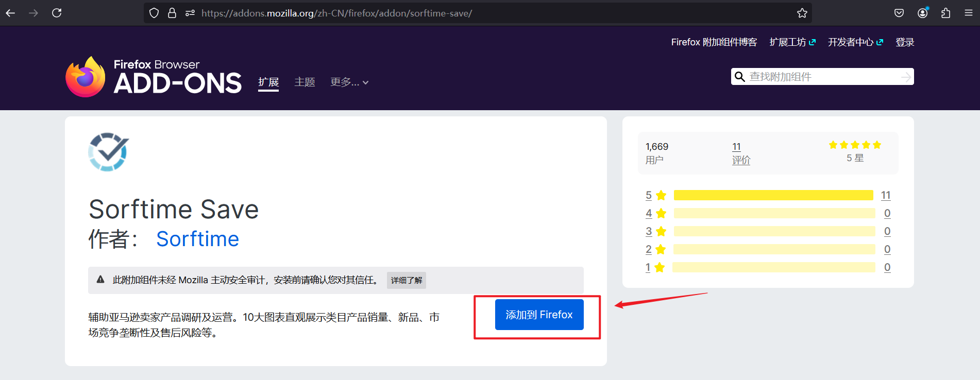
Task: Open the 11 评价 reviews link
Action: point(741,153)
